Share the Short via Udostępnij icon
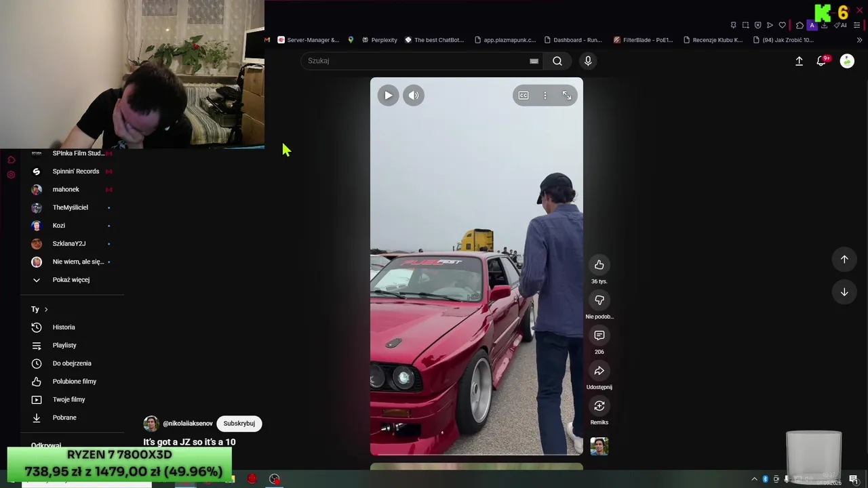Image resolution: width=868 pixels, height=488 pixels. 599,371
